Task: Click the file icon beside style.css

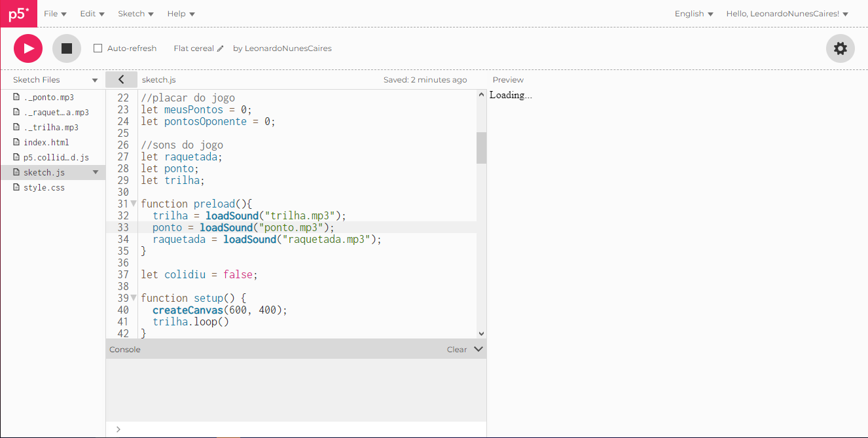Action: pyautogui.click(x=16, y=187)
